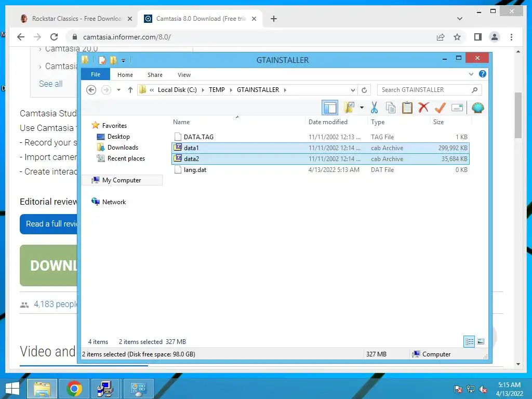The image size is (532, 399).
Task: Copy selected files using copy icon
Action: tap(391, 108)
